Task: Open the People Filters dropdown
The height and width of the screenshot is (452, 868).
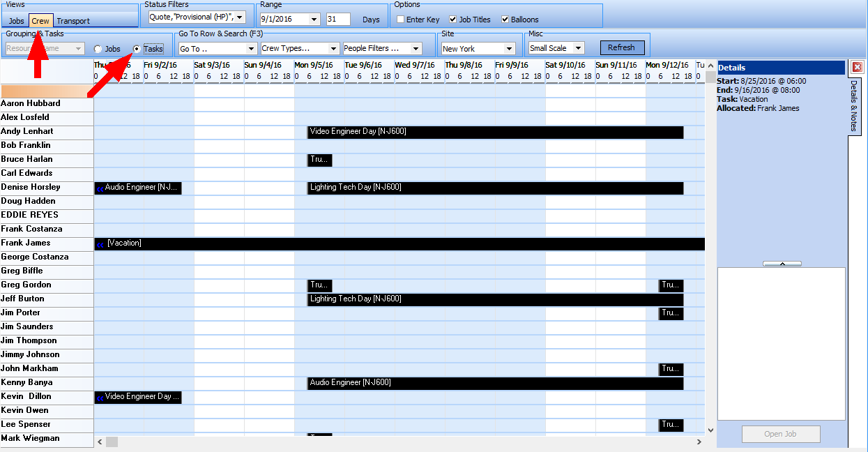Action: pos(417,48)
